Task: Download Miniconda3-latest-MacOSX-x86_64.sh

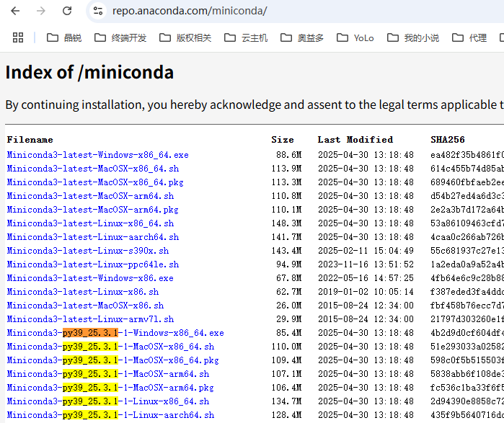Action: click(x=93, y=169)
